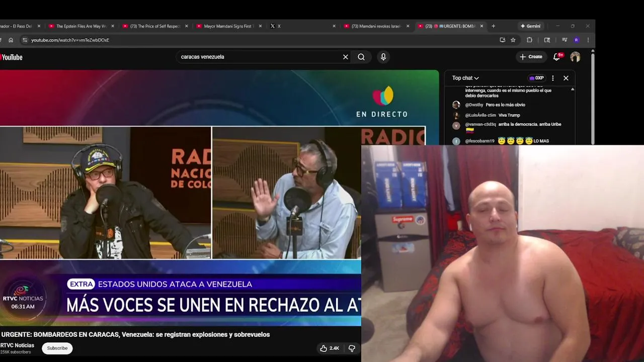The image size is (644, 362).
Task: Subscribe to RTVC Noticias
Action: point(57,348)
